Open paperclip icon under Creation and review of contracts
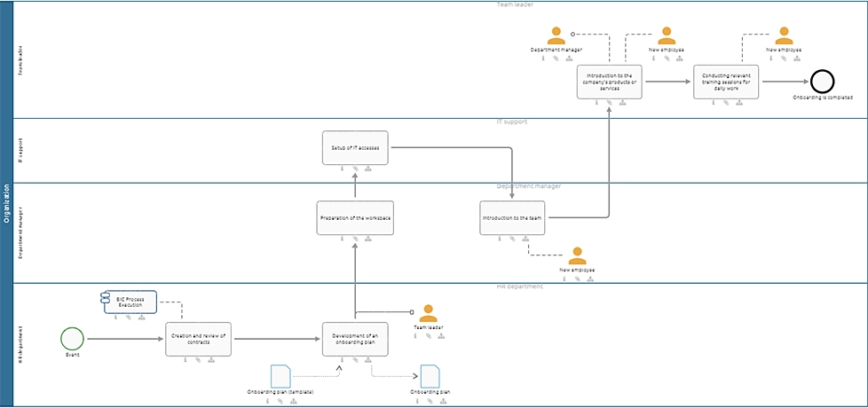 (x=198, y=360)
